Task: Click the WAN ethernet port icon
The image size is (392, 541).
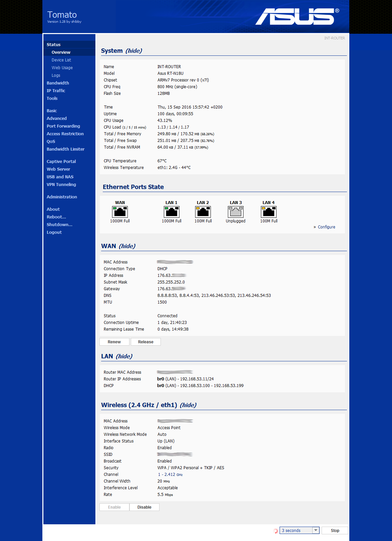Action: (120, 212)
